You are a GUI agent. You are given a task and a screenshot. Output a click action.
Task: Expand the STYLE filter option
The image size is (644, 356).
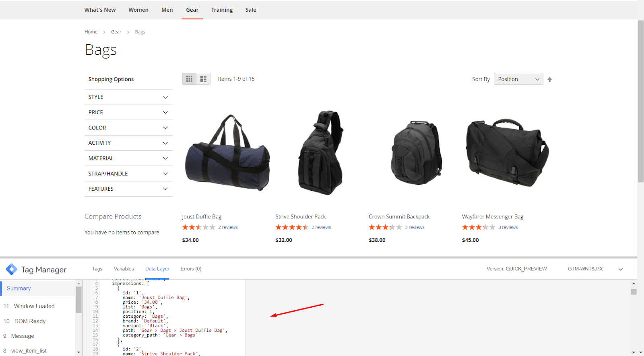tap(128, 97)
